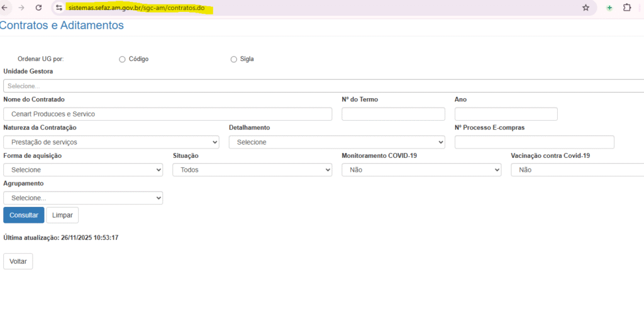Screen dimensions: 644x309
Task: Open the Agrupamento dropdown
Action: [x=83, y=198]
